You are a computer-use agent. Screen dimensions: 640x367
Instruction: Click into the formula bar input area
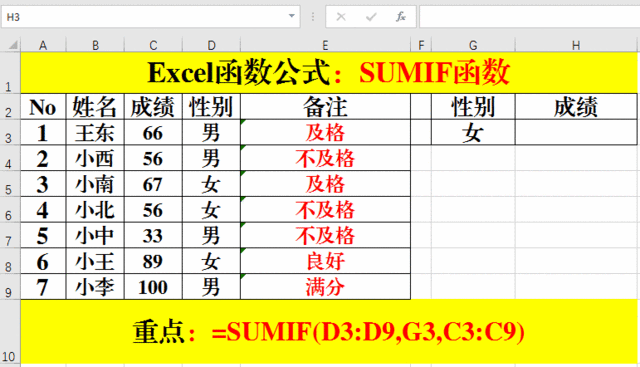(x=529, y=17)
